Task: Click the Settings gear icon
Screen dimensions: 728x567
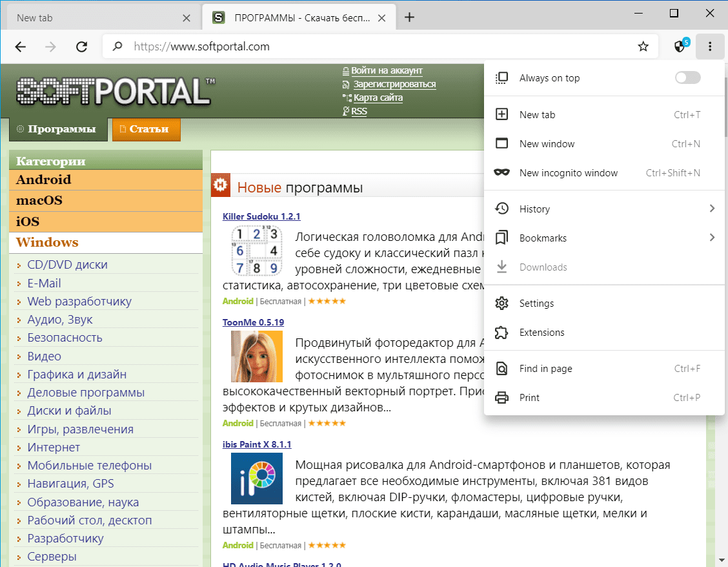Action: tap(502, 303)
